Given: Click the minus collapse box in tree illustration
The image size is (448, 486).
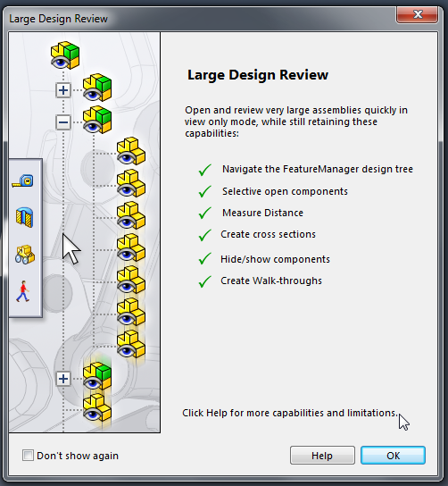Looking at the screenshot, I should (x=63, y=122).
